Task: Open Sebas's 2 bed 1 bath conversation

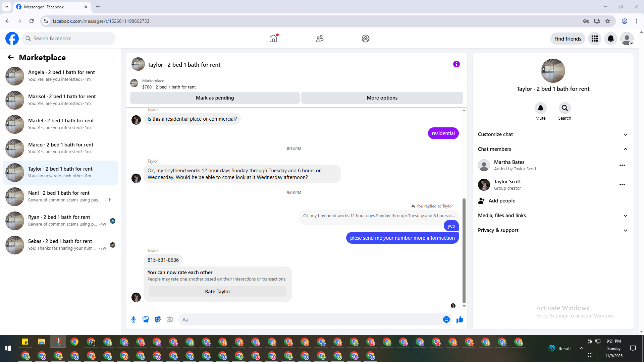Action: 60,245
